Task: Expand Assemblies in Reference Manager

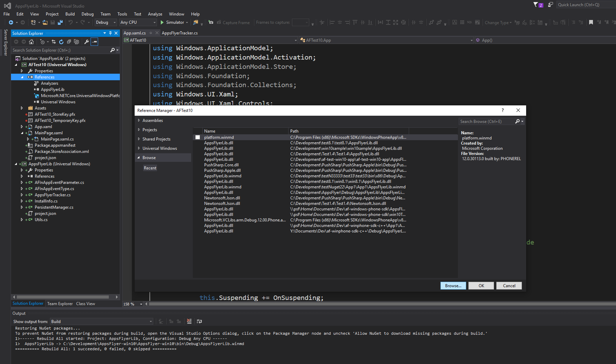Action: pyautogui.click(x=139, y=120)
